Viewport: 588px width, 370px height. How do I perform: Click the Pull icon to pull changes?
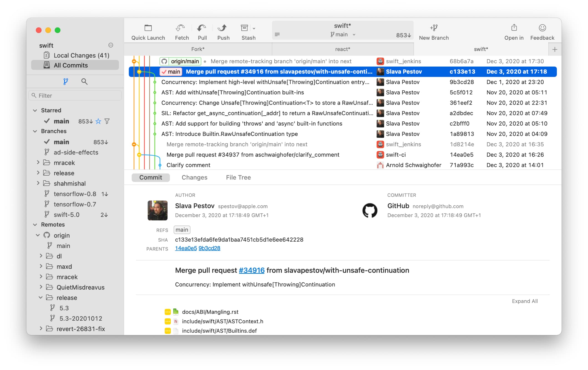tap(202, 32)
